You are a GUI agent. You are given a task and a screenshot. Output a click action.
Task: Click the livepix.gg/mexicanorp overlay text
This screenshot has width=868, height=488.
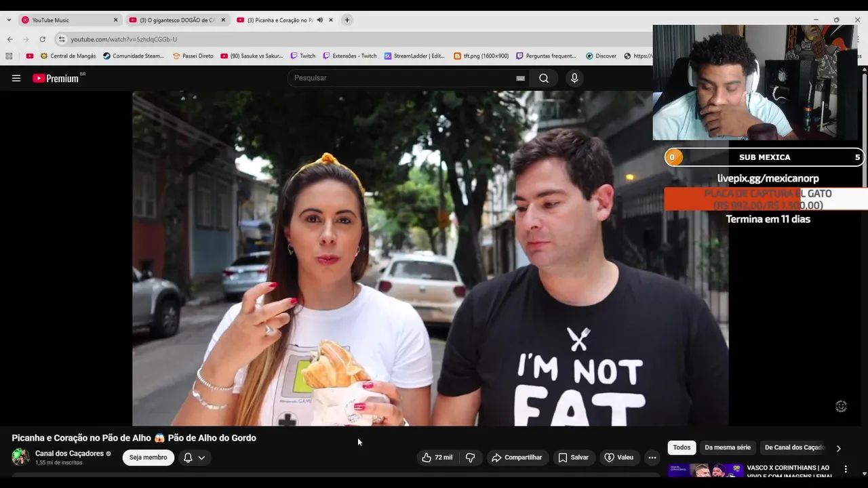pos(768,178)
